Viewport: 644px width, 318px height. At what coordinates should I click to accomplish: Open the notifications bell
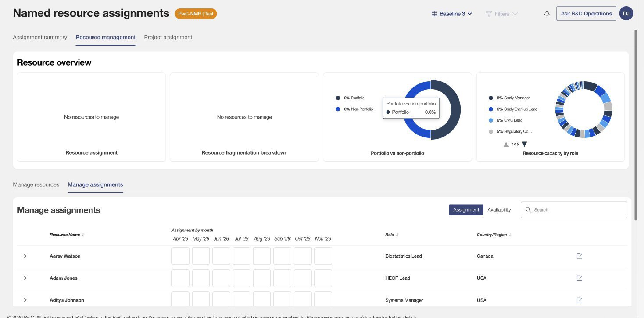547,14
